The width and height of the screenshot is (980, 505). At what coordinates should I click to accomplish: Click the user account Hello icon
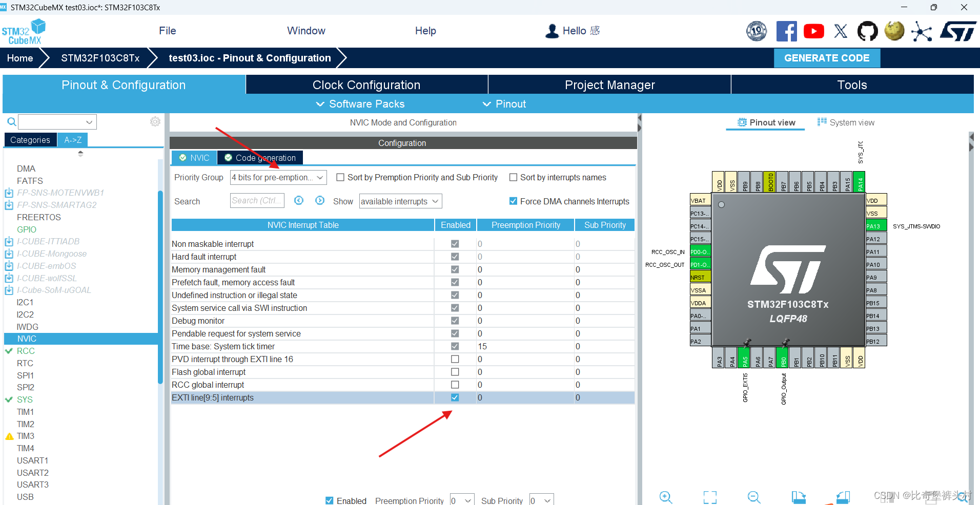coord(552,31)
